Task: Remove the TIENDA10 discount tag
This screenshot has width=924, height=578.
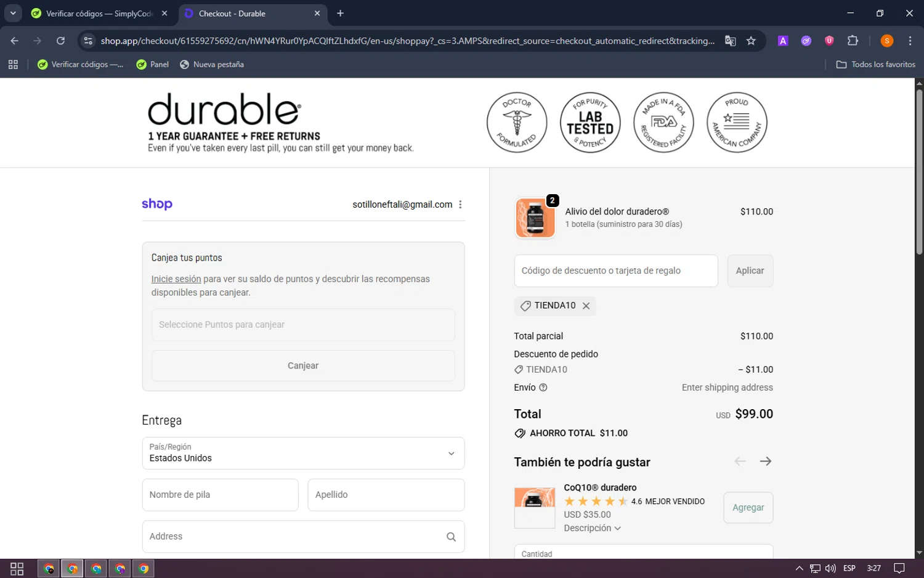Action: click(x=586, y=306)
